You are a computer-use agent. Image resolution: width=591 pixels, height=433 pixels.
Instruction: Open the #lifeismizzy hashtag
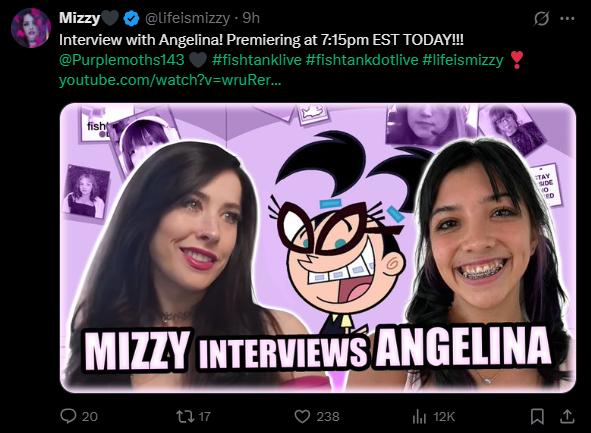(463, 60)
